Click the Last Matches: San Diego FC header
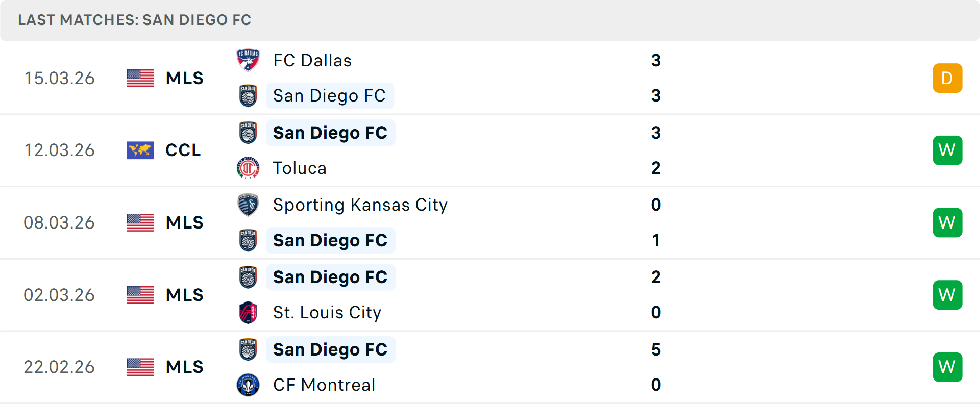Screen dimensions: 980x404 [x=135, y=20]
